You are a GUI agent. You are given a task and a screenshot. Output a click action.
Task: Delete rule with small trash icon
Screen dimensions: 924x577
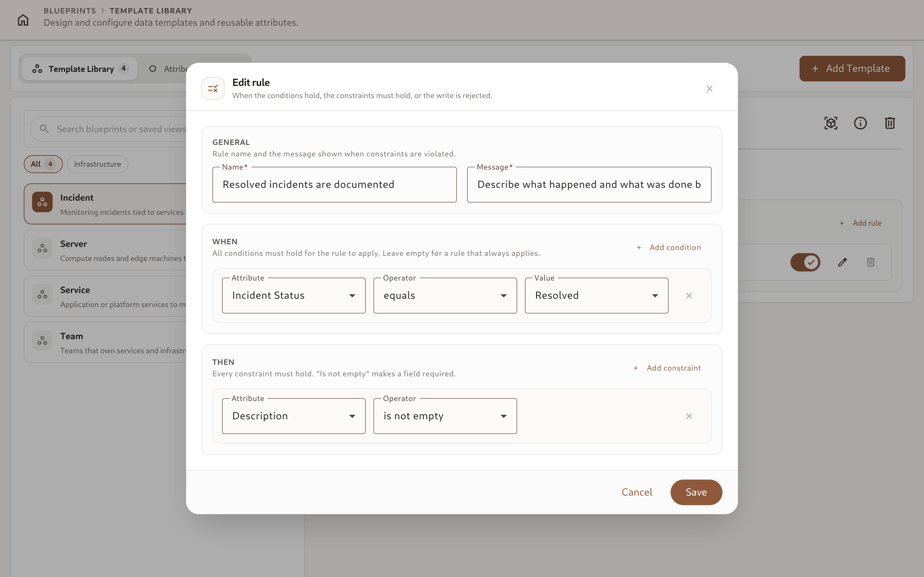pyautogui.click(x=870, y=262)
